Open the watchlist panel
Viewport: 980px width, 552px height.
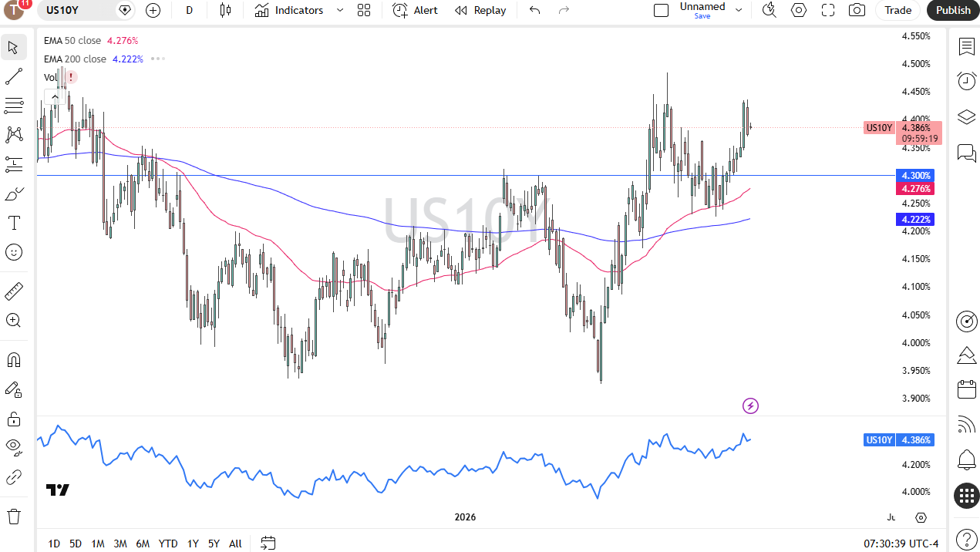966,46
